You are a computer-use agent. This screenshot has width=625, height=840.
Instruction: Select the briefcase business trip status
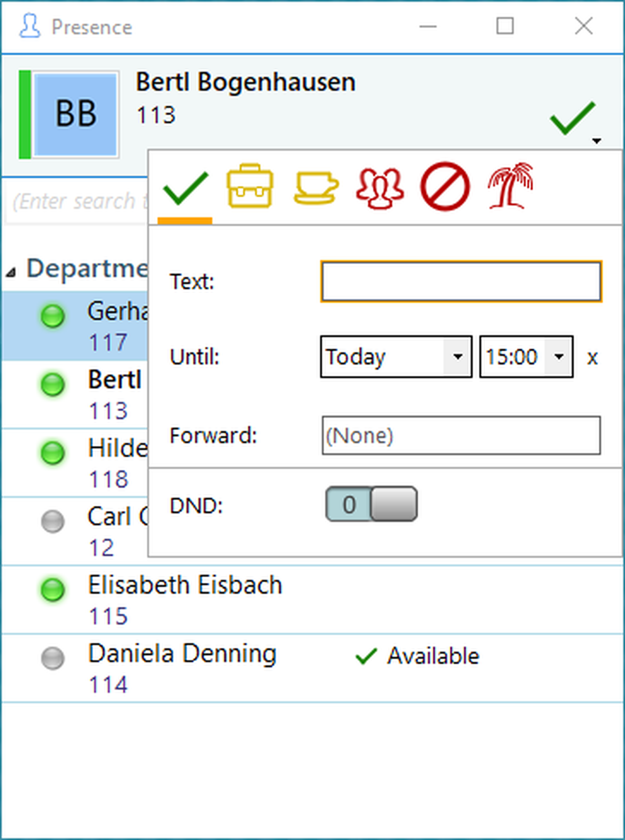tap(250, 186)
